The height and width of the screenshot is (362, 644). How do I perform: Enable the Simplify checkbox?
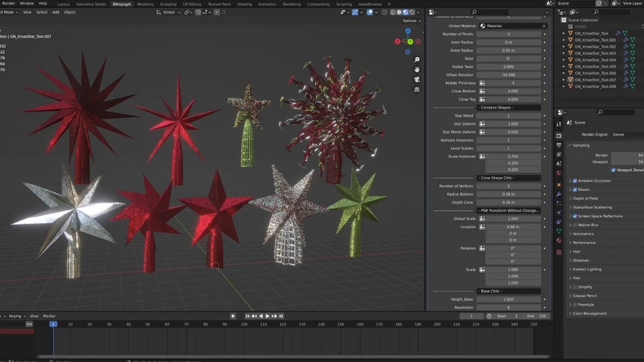point(575,287)
